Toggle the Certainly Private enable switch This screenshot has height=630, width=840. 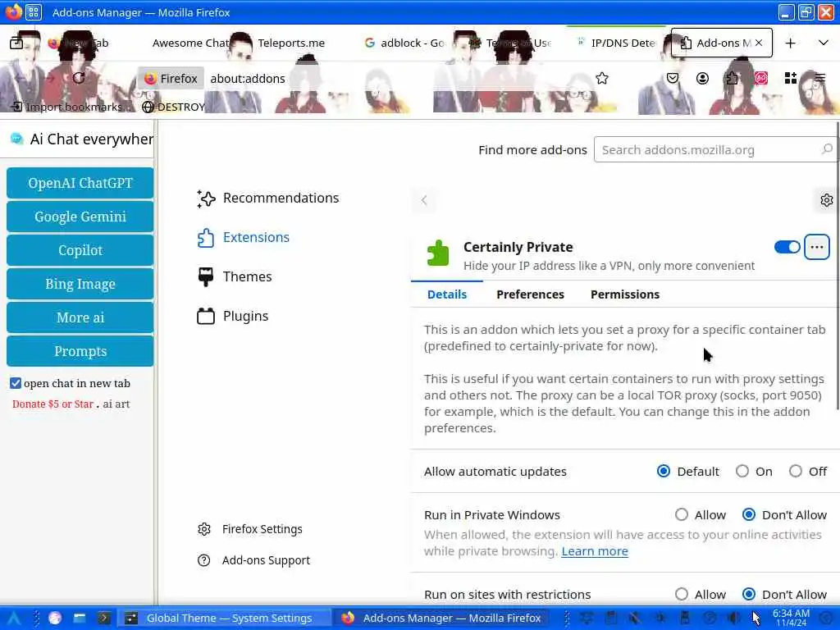[787, 247]
